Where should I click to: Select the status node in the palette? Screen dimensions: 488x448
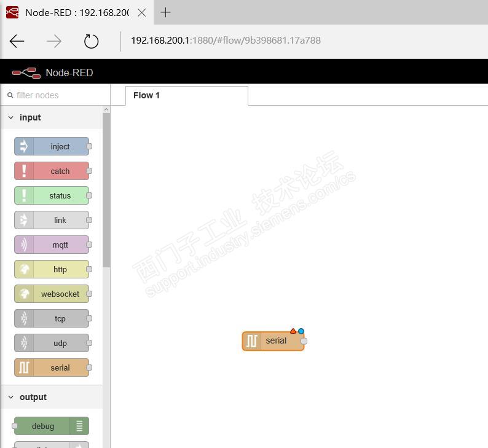52,195
